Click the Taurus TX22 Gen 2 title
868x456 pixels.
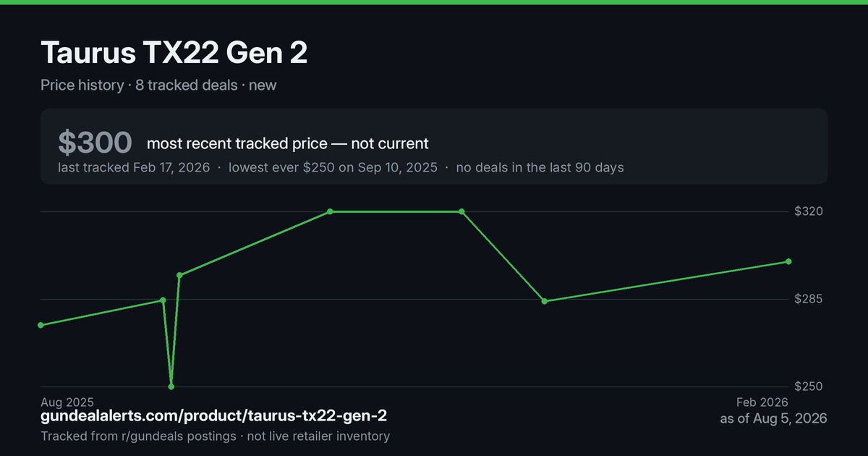point(174,53)
